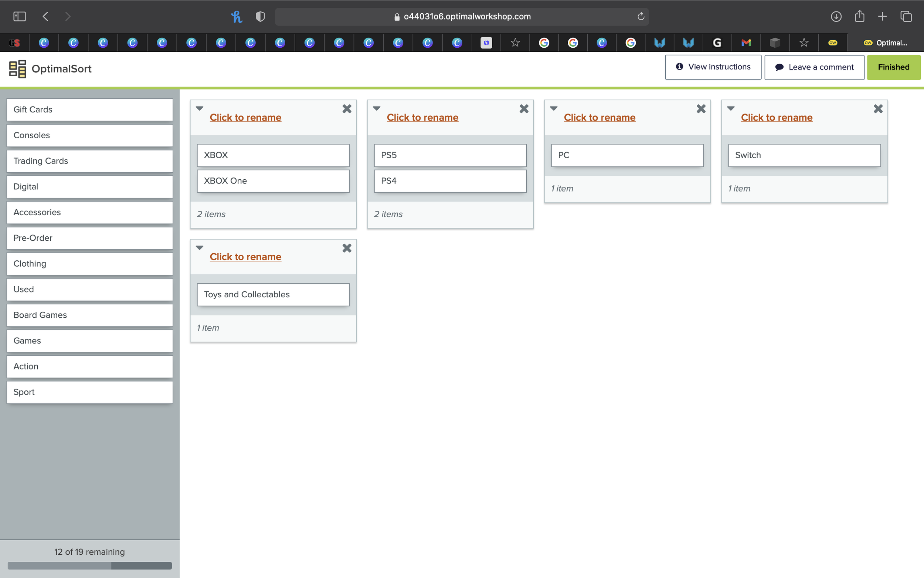The height and width of the screenshot is (578, 924).
Task: Remove the XBOX group with its X icon
Action: point(346,109)
